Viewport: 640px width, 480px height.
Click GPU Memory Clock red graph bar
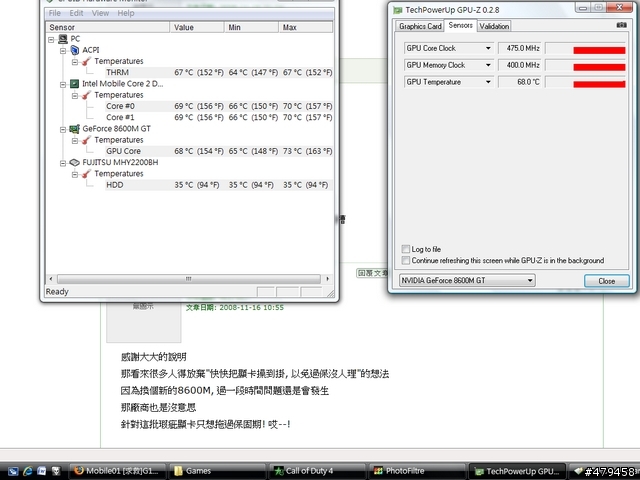[599, 67]
